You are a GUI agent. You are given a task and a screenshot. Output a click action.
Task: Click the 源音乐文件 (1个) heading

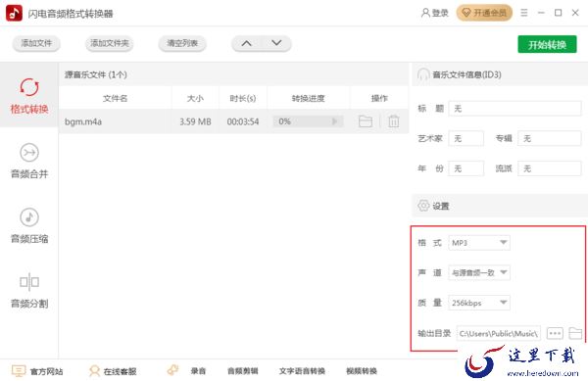[96, 74]
